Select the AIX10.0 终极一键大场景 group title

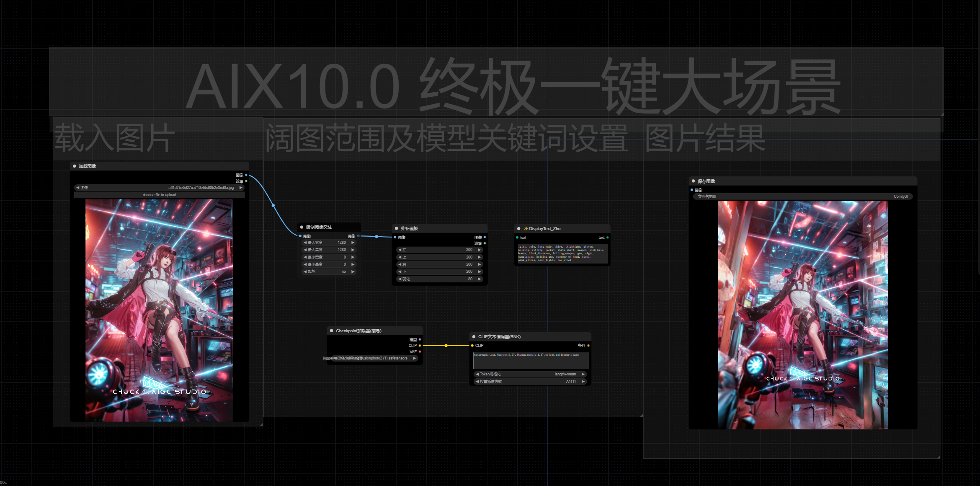pos(513,86)
